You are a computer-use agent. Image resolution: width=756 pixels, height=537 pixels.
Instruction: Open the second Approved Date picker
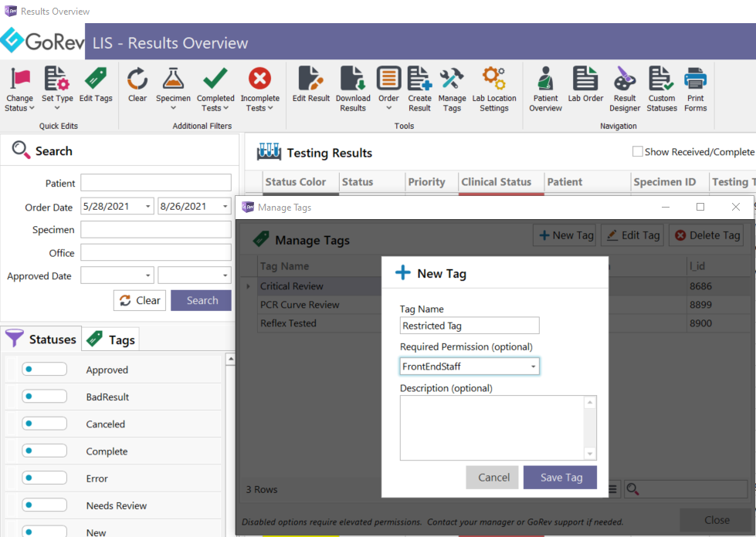point(225,275)
